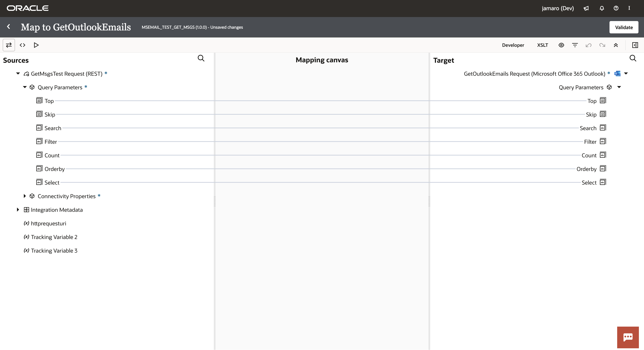This screenshot has height=350, width=644.
Task: Open the chat feedback button
Action: click(628, 337)
